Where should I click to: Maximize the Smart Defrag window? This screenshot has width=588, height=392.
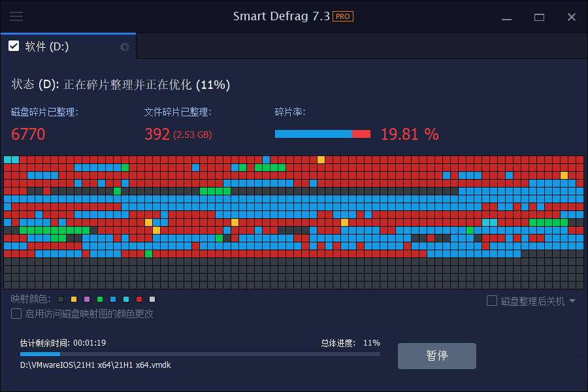(x=539, y=17)
